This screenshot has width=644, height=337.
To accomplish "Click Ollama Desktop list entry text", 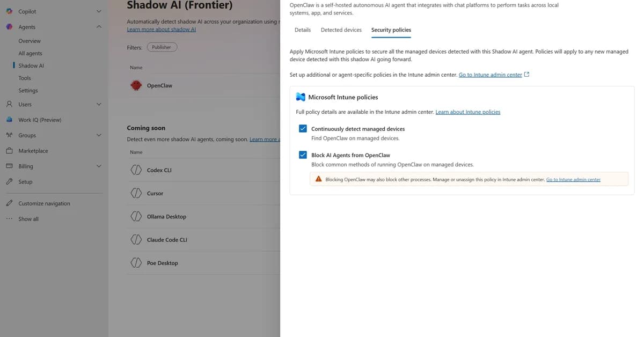I will coord(166,217).
